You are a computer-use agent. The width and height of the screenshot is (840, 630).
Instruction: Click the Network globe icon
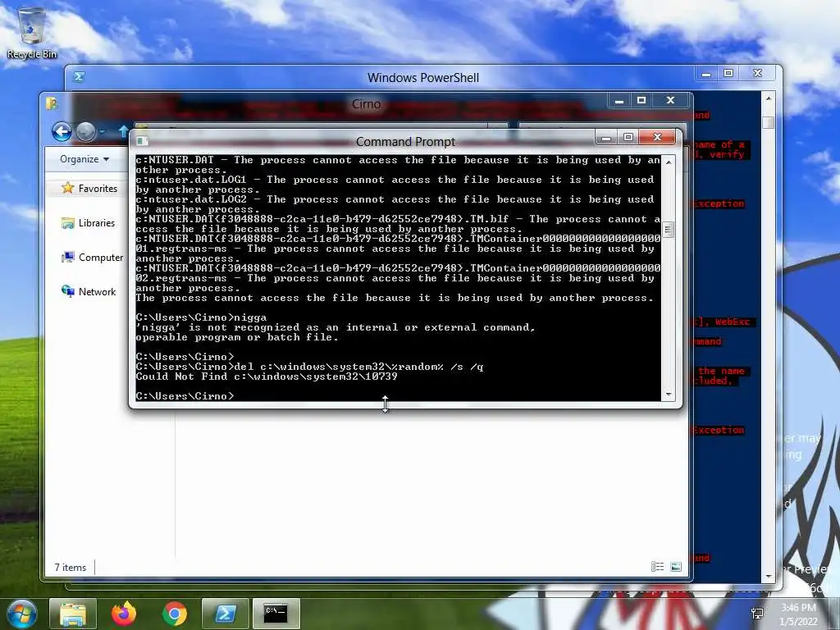point(68,291)
